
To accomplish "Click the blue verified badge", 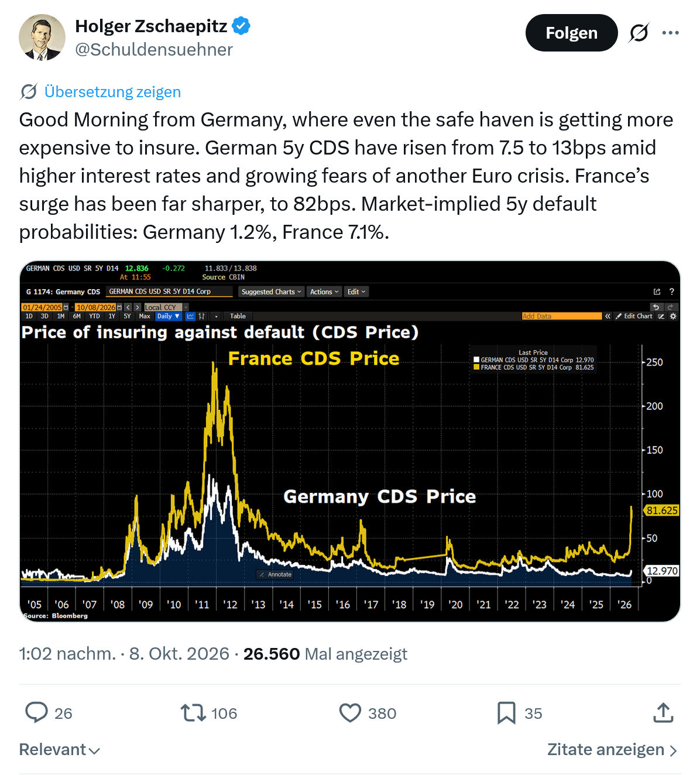I will (x=241, y=26).
